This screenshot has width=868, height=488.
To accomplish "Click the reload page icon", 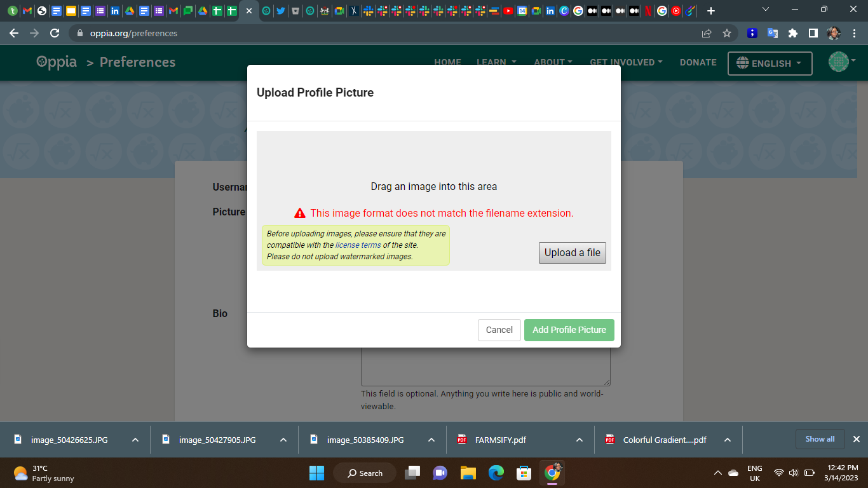I will (54, 32).
